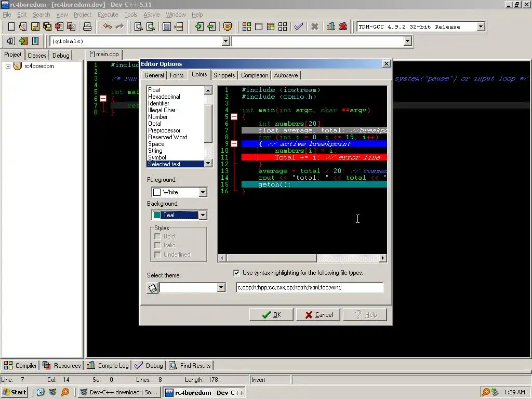Viewport: 532px width, 399px height.
Task: Open the Compile Log bottom tab
Action: tap(108, 365)
